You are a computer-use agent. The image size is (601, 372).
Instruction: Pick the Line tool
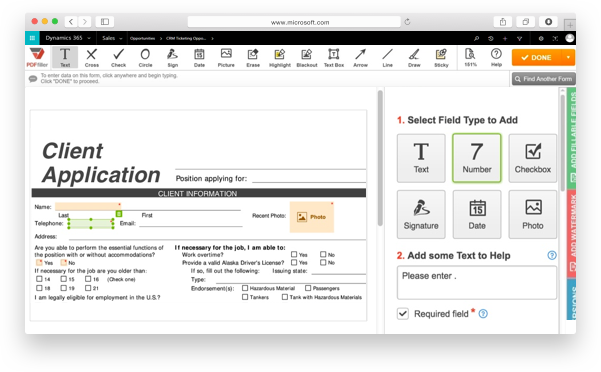coord(388,57)
